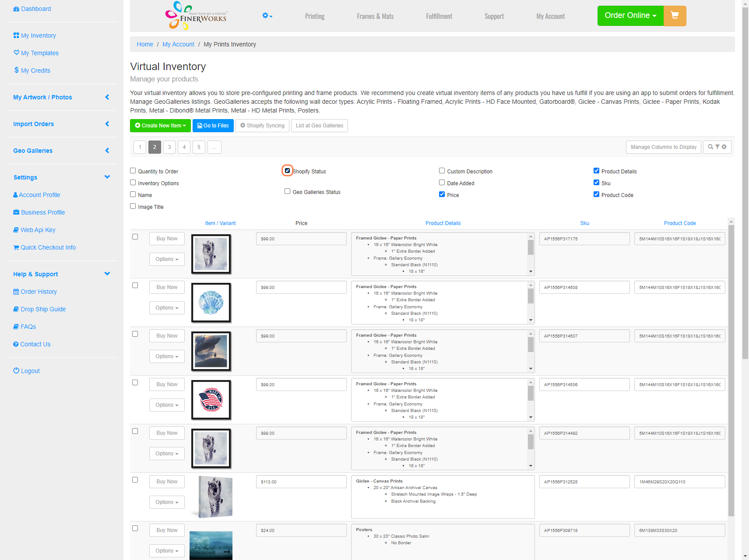The height and width of the screenshot is (560, 749).
Task: Open Options dropdown for SKU AP1556P314508
Action: (167, 308)
